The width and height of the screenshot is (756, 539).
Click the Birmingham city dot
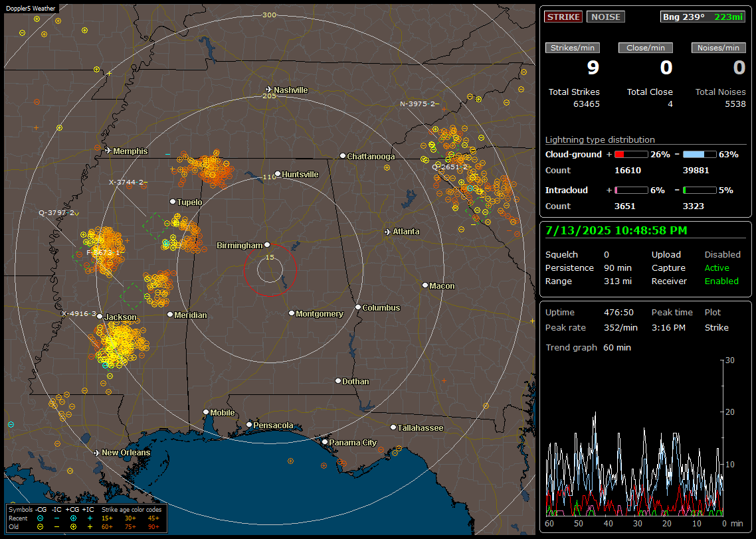tap(267, 245)
